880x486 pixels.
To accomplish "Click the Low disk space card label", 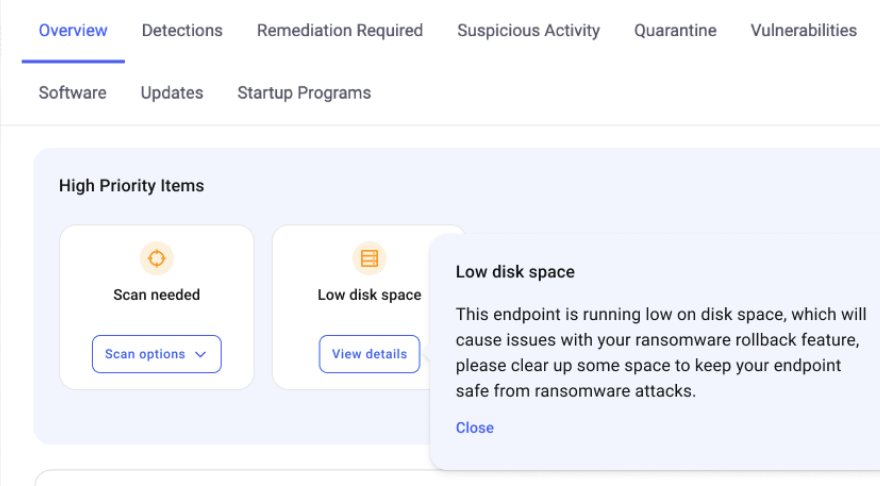I will (x=369, y=295).
